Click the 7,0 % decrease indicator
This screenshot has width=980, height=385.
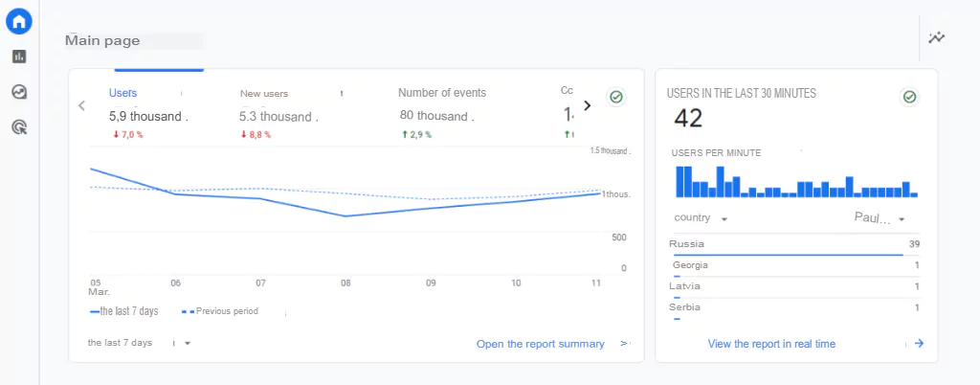click(128, 134)
